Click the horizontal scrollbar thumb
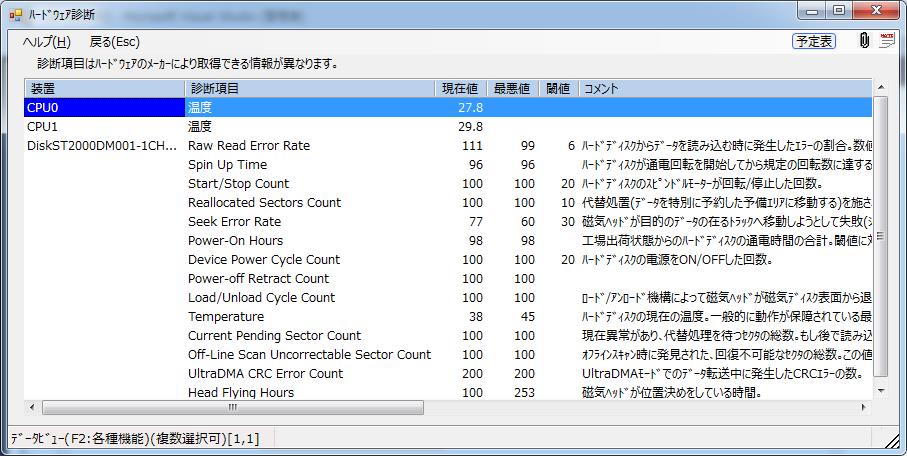 tap(232, 408)
